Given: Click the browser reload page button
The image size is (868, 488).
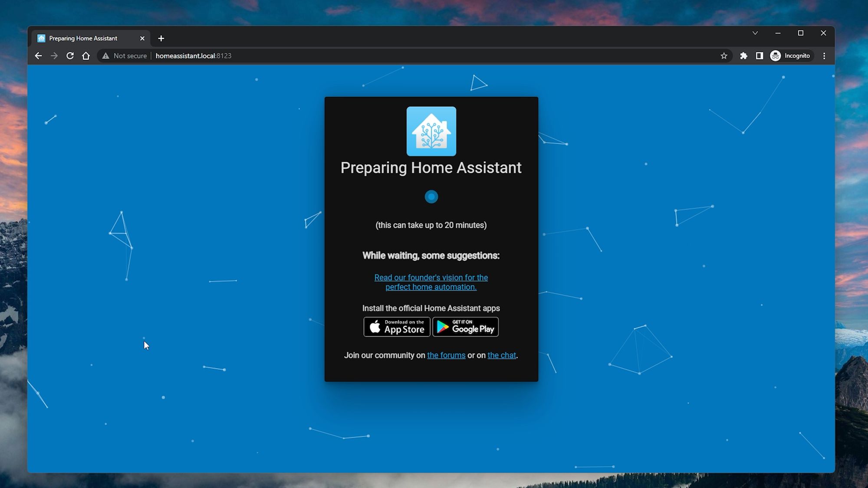Looking at the screenshot, I should tap(70, 56).
